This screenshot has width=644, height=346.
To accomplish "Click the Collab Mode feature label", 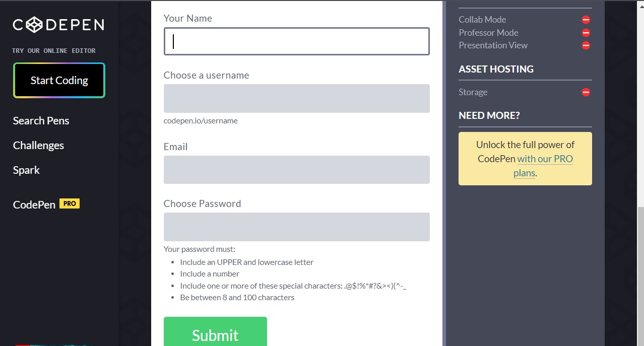I will pos(482,20).
